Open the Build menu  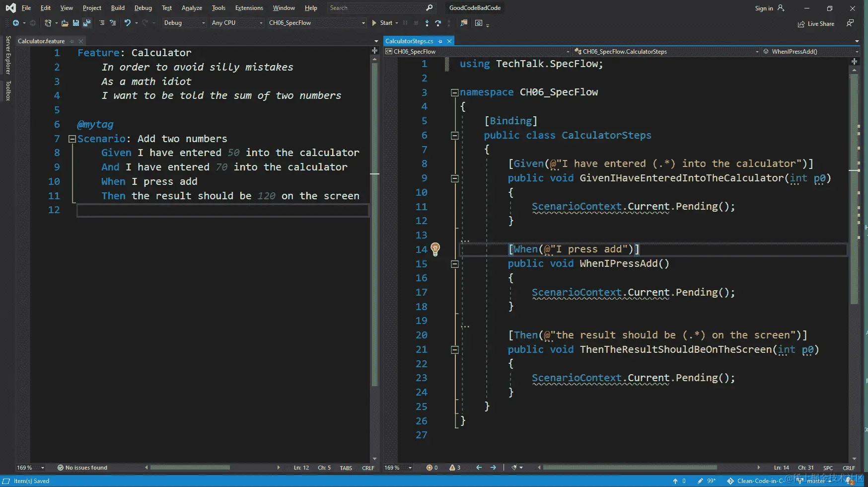pos(118,8)
